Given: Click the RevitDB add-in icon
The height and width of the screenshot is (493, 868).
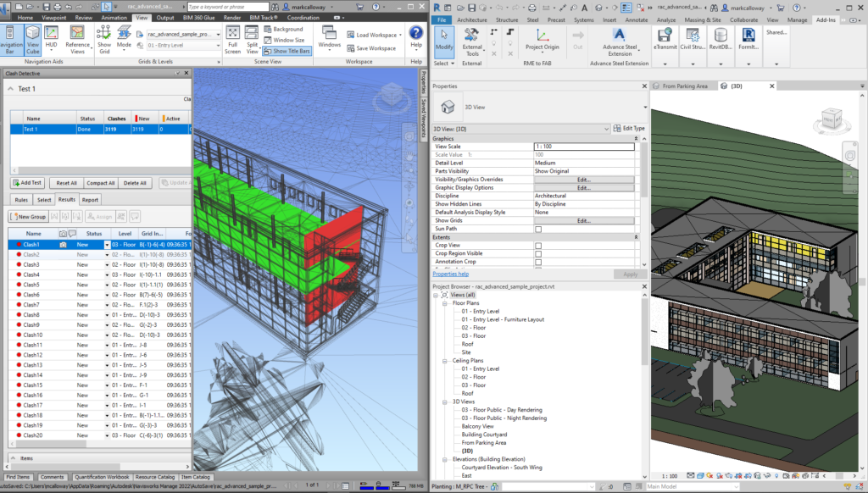Looking at the screenshot, I should click(x=721, y=40).
